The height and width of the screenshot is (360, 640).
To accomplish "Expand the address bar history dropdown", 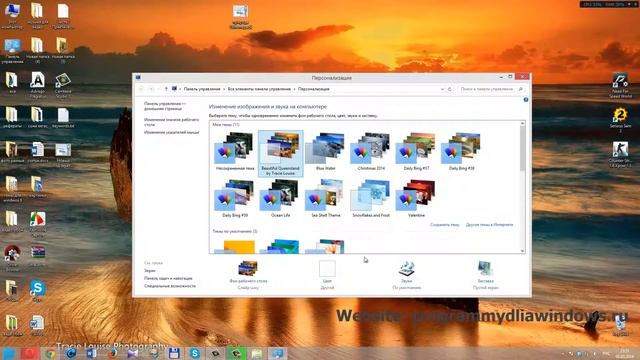I will click(442, 89).
